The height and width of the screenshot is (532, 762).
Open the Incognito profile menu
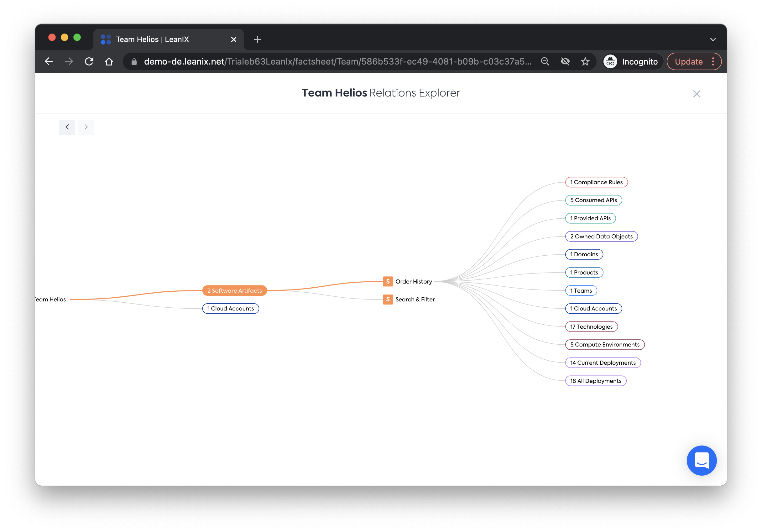coord(632,62)
